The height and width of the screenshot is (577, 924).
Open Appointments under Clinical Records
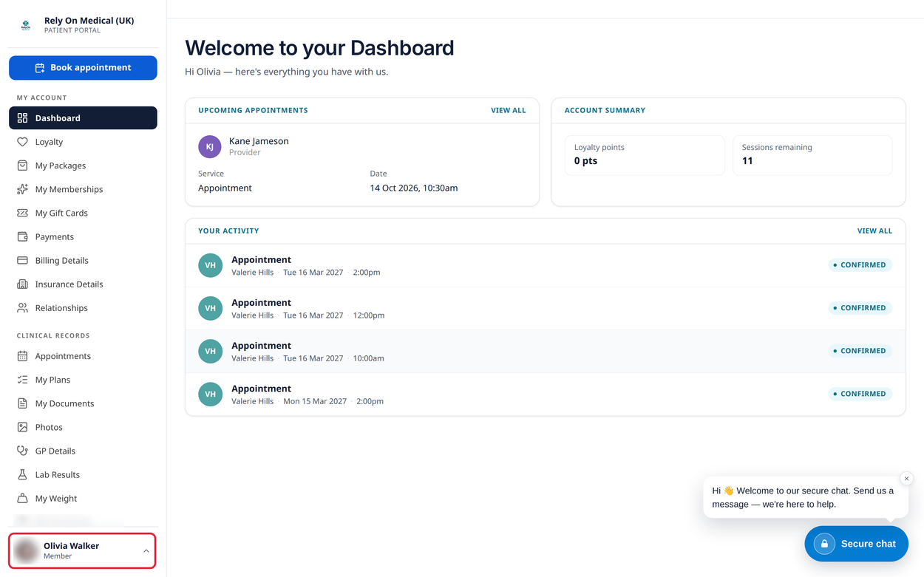coord(83,356)
